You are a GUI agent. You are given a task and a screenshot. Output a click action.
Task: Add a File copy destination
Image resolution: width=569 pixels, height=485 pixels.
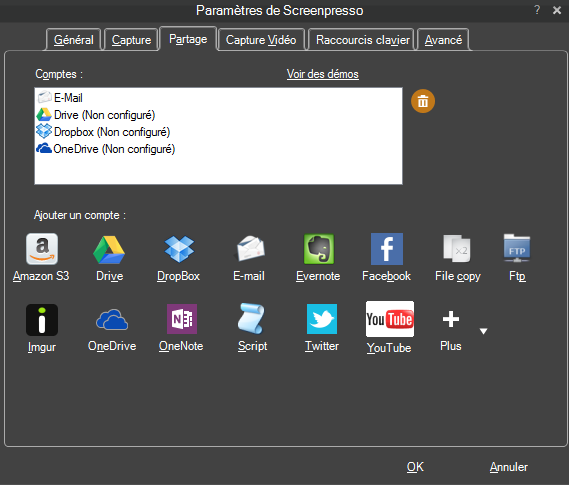pyautogui.click(x=458, y=258)
